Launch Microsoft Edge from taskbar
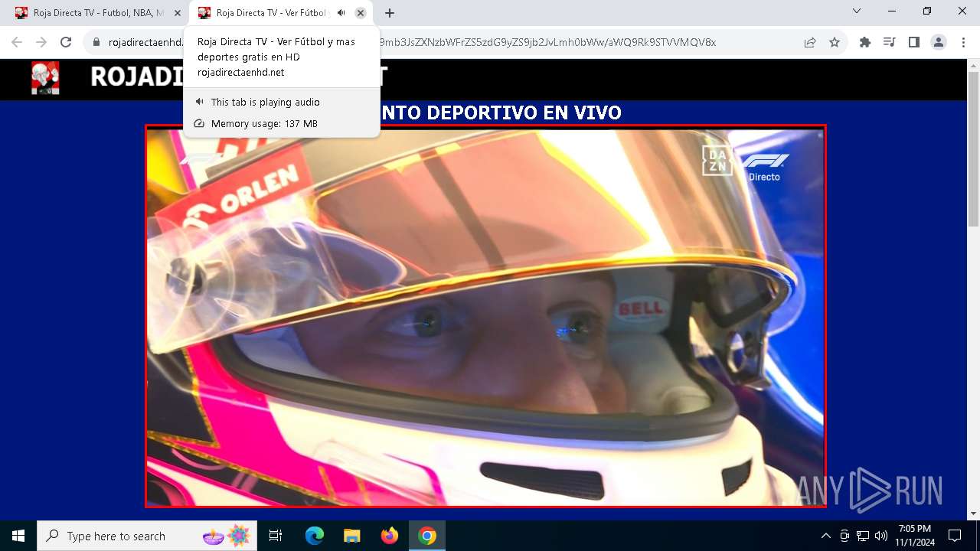980x551 pixels. tap(315, 536)
